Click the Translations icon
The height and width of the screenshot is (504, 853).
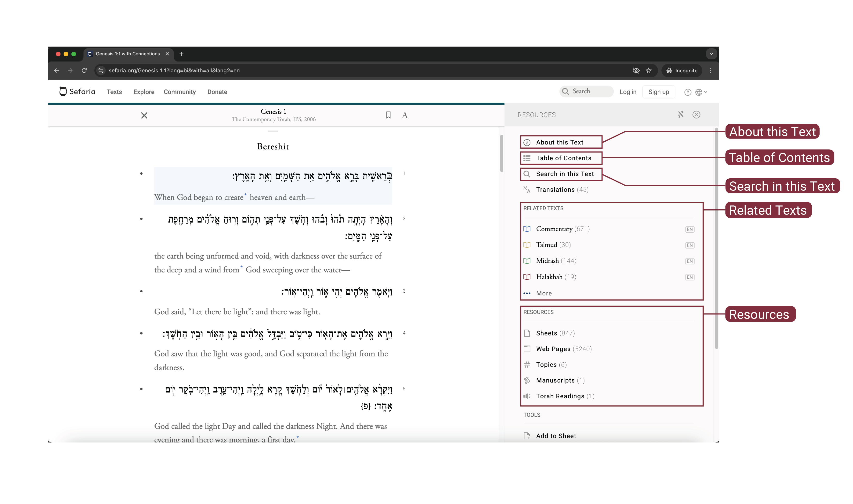coord(527,189)
